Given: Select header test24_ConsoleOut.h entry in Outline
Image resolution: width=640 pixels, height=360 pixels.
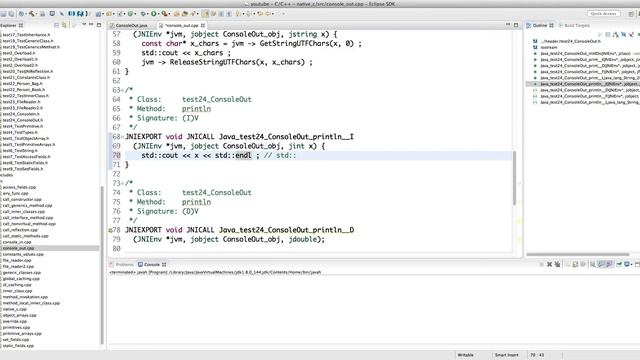Looking at the screenshot, I should [570, 41].
